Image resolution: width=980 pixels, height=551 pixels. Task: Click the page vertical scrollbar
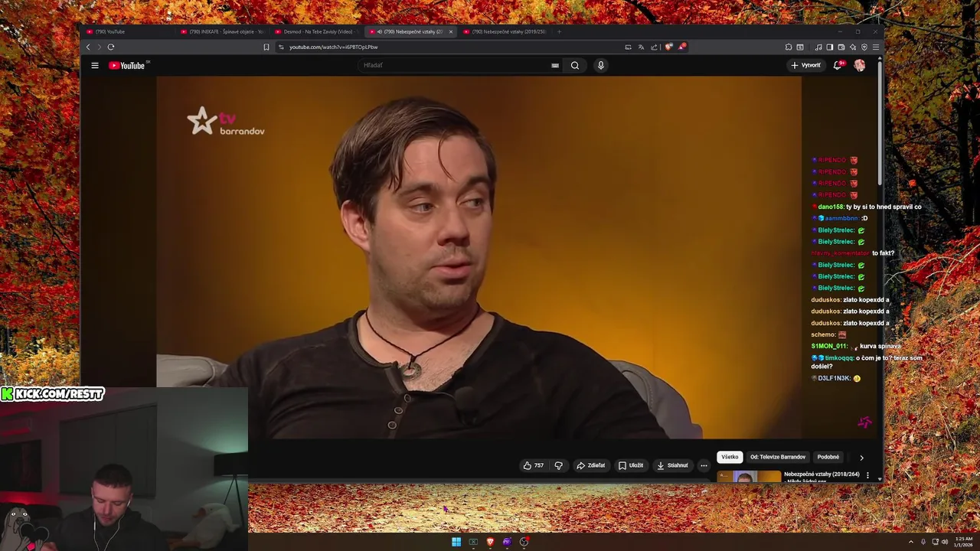pos(880,122)
